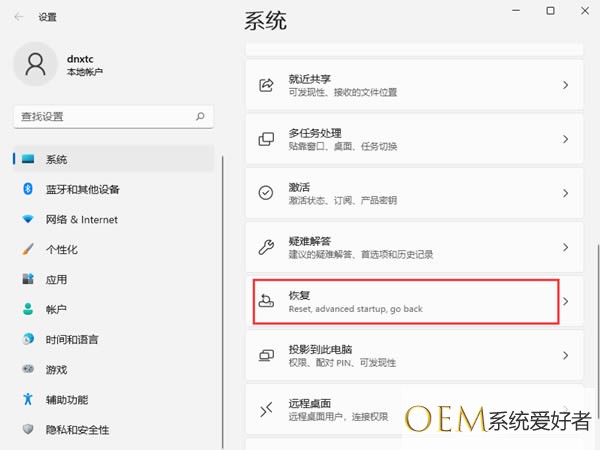This screenshot has height=450, width=600.
Task: Click the 激活 checkmark circle icon
Action: click(266, 193)
